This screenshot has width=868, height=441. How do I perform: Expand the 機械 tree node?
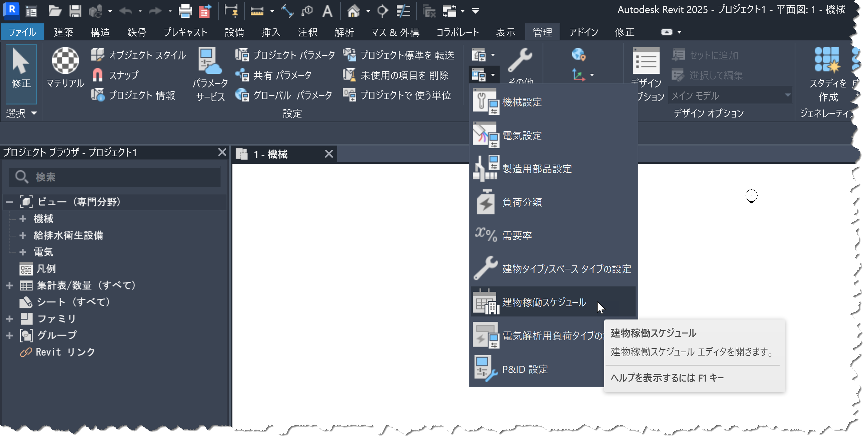[x=23, y=219]
